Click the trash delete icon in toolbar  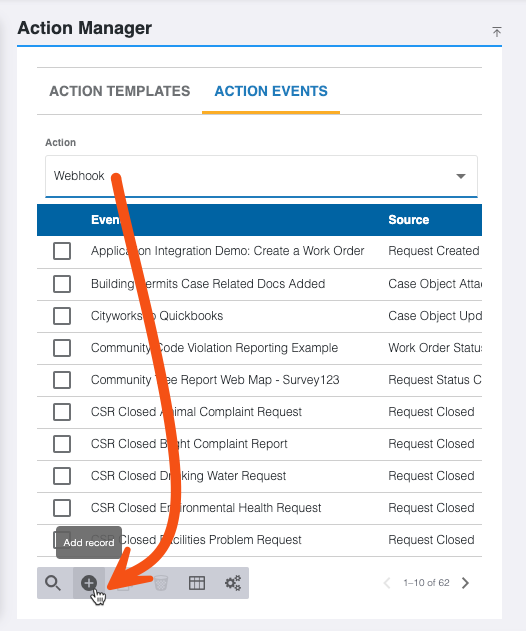tap(161, 583)
